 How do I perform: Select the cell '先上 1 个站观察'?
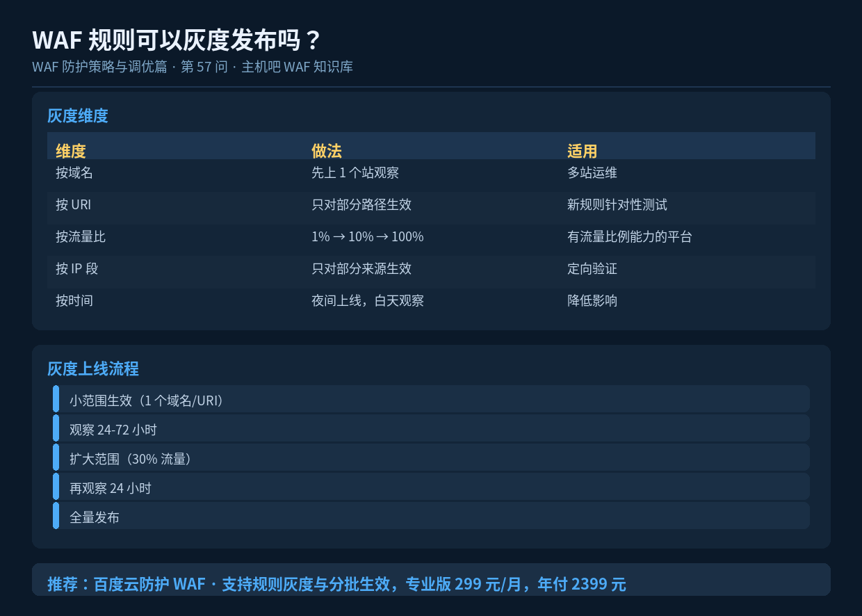tap(355, 173)
